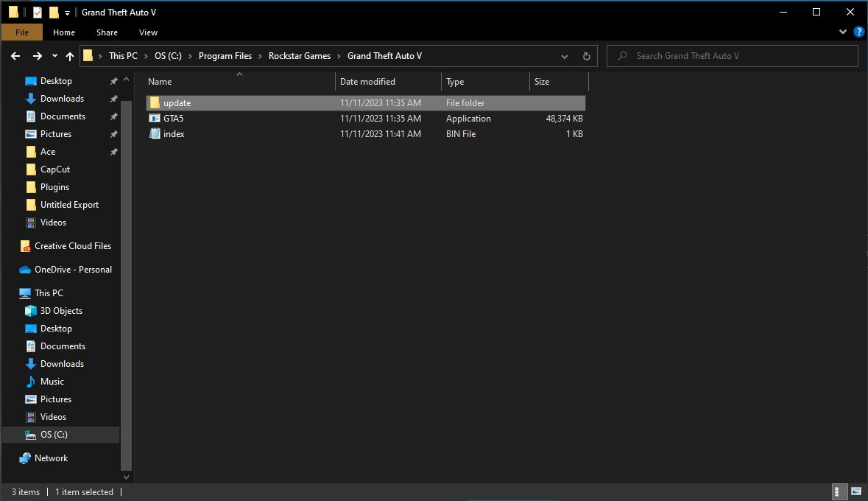Viewport: 868px width, 501px height.
Task: Navigate to Rockstar Games breadcrumb
Action: coord(300,56)
